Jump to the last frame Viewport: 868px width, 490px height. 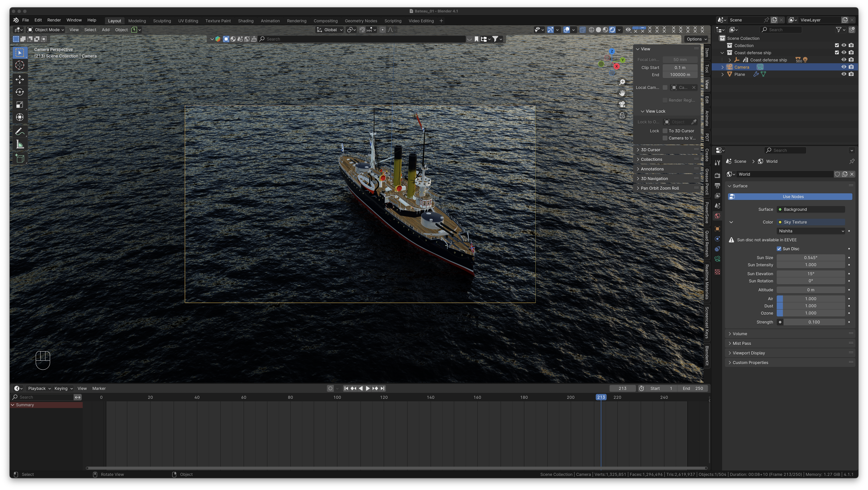[383, 388]
